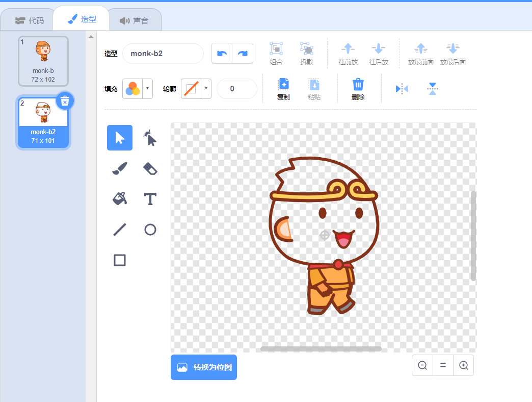Click the monkey's orange body on canvas

point(331,289)
